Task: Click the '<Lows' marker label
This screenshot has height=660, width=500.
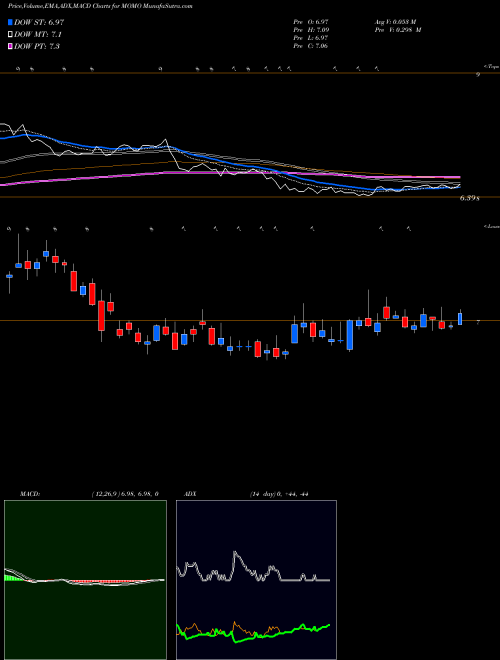Action: [x=491, y=226]
